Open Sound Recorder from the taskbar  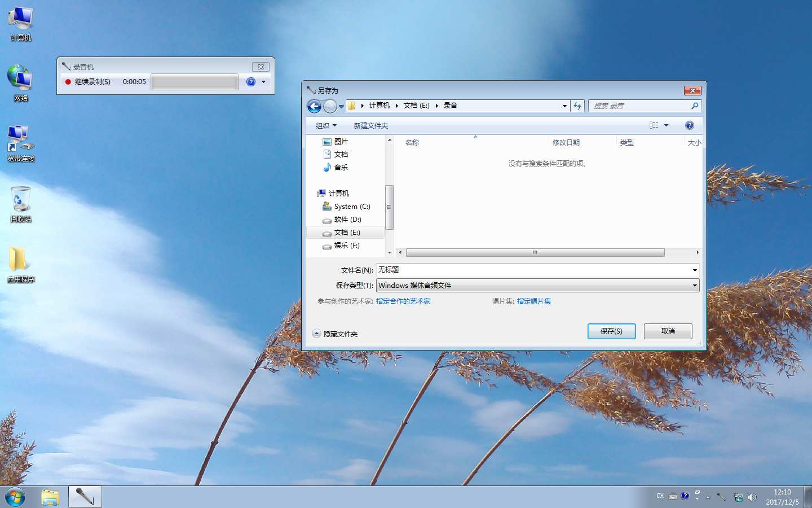pos(85,497)
